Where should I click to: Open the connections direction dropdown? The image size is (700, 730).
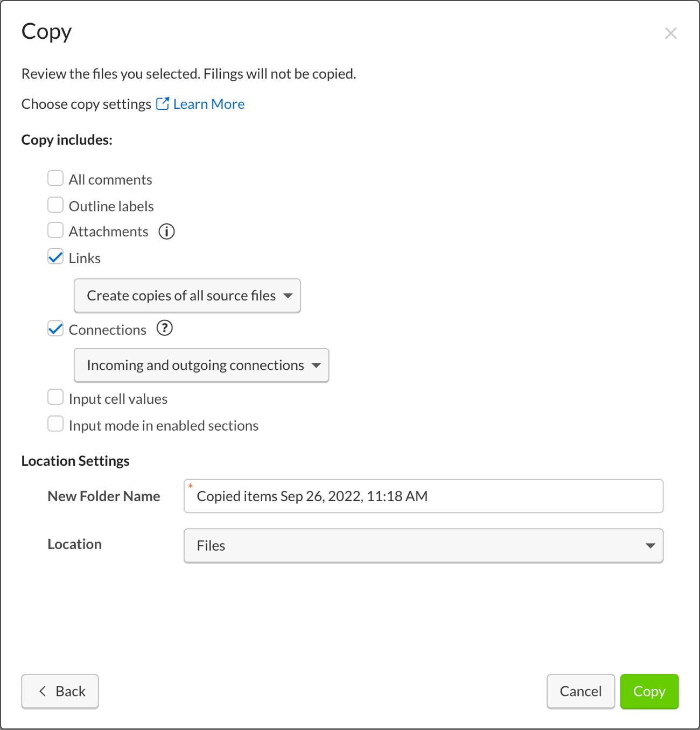pyautogui.click(x=201, y=365)
